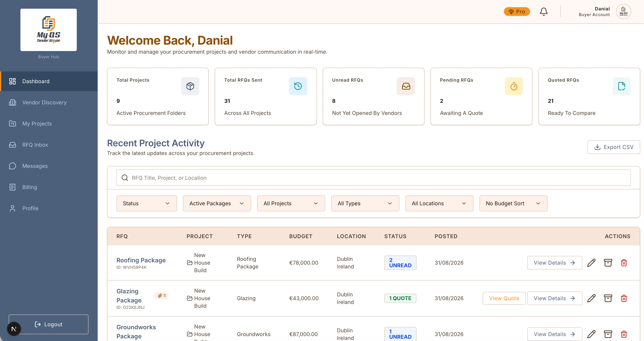Delete the Roofing Package RFQ trash icon
Viewport: 644px width, 341px height.
[624, 263]
